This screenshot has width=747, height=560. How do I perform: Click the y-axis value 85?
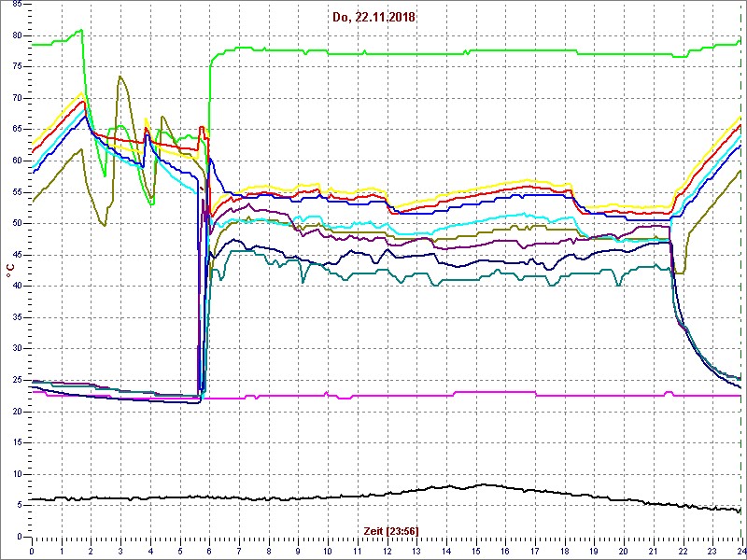[x=16, y=5]
